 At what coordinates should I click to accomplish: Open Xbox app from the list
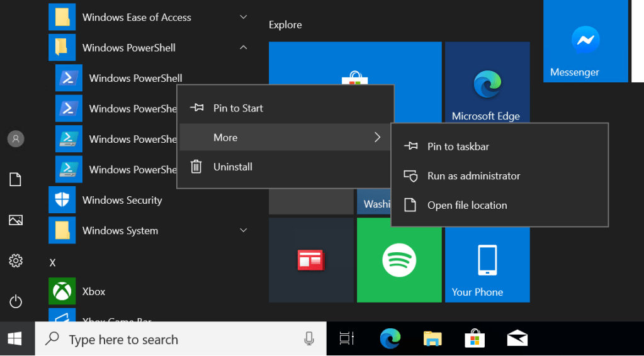93,291
